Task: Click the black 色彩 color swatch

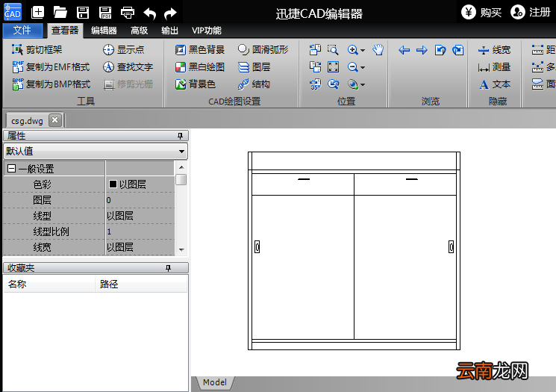Action: point(113,184)
